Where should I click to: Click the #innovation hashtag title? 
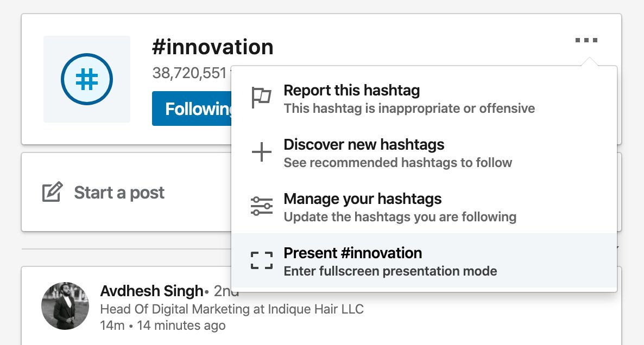212,47
